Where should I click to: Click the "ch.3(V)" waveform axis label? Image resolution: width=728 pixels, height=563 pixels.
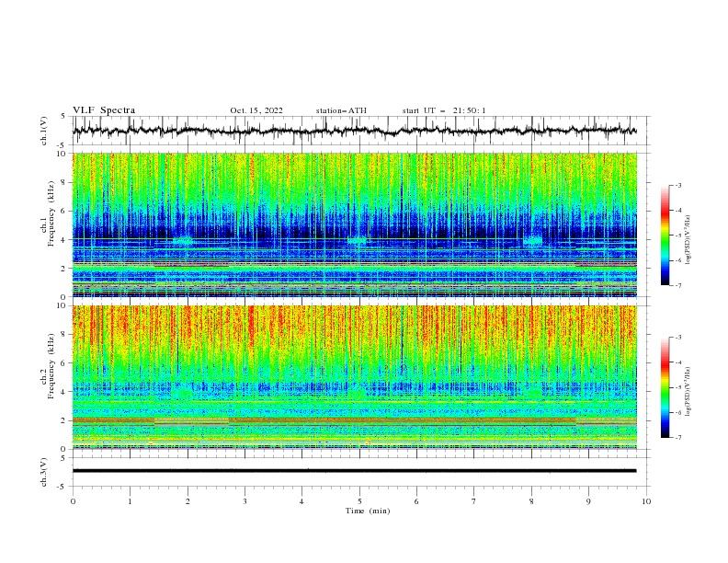click(x=43, y=472)
